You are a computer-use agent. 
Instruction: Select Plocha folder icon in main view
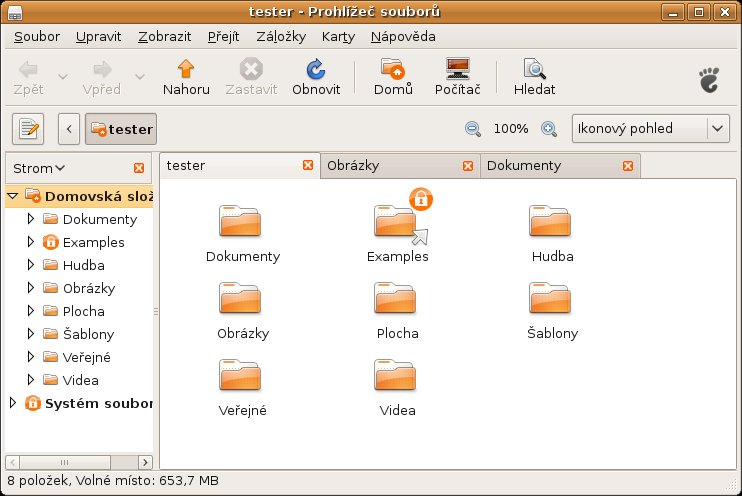(x=395, y=298)
